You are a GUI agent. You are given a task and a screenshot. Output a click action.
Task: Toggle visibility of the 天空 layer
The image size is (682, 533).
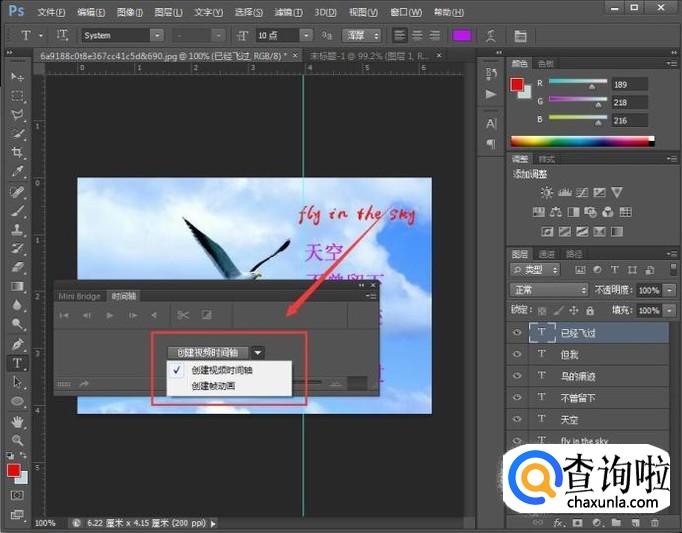coord(517,420)
